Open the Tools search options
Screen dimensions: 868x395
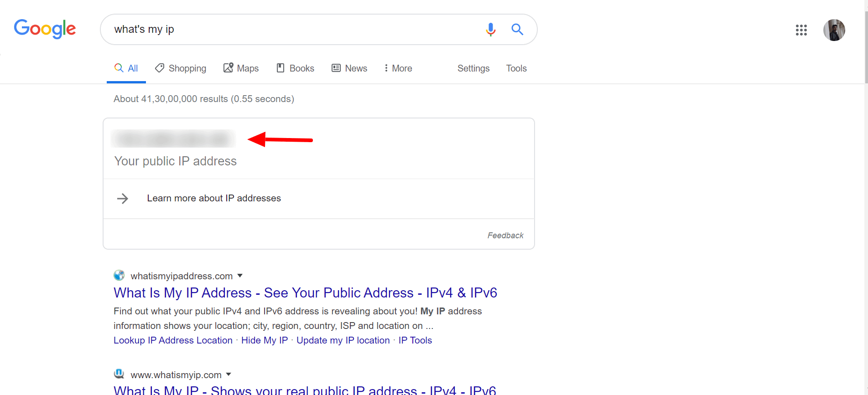pyautogui.click(x=516, y=68)
